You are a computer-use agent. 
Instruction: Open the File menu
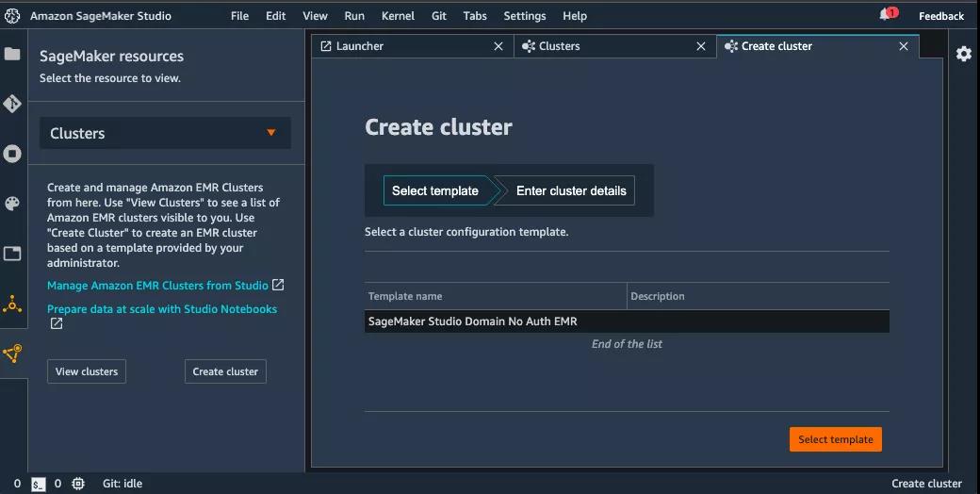[239, 16]
